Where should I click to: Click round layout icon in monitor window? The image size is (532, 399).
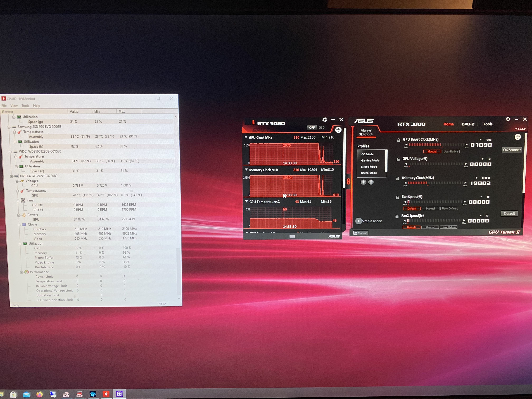click(x=338, y=130)
